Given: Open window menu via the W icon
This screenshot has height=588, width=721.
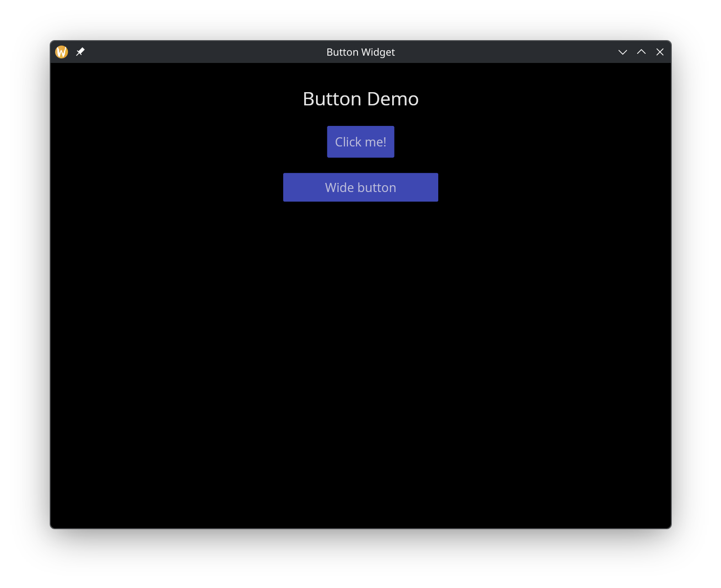Looking at the screenshot, I should [x=62, y=52].
